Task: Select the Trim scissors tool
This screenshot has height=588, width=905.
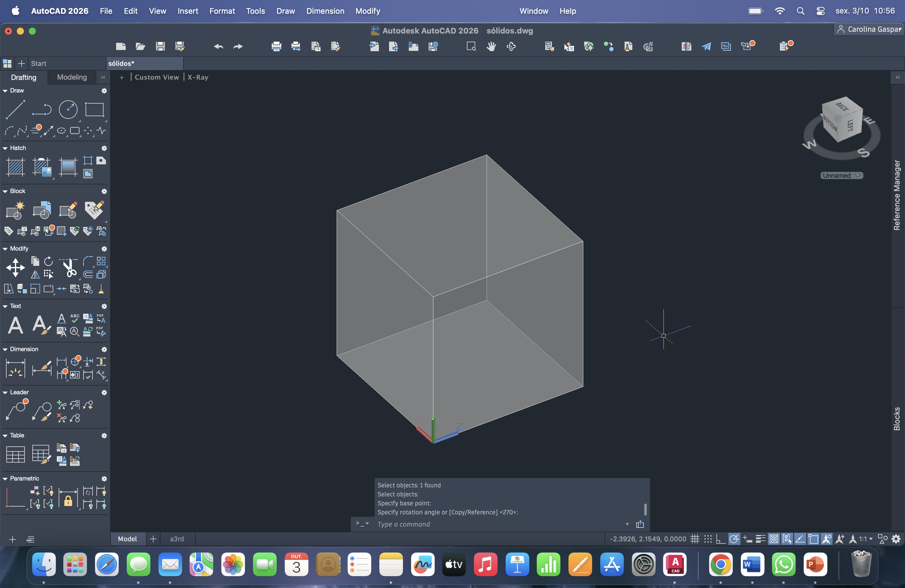Action: click(x=69, y=267)
